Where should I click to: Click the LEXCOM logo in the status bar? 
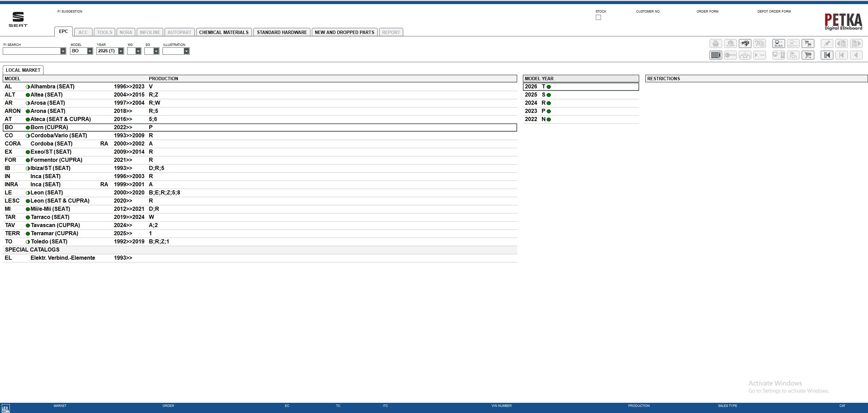[5, 408]
